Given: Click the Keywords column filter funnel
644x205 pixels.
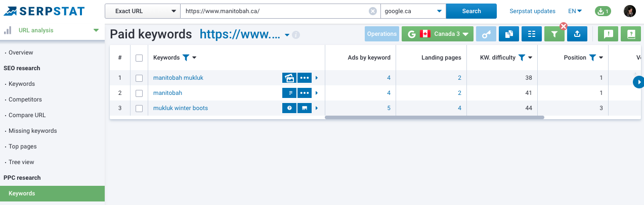Looking at the screenshot, I should [x=186, y=58].
